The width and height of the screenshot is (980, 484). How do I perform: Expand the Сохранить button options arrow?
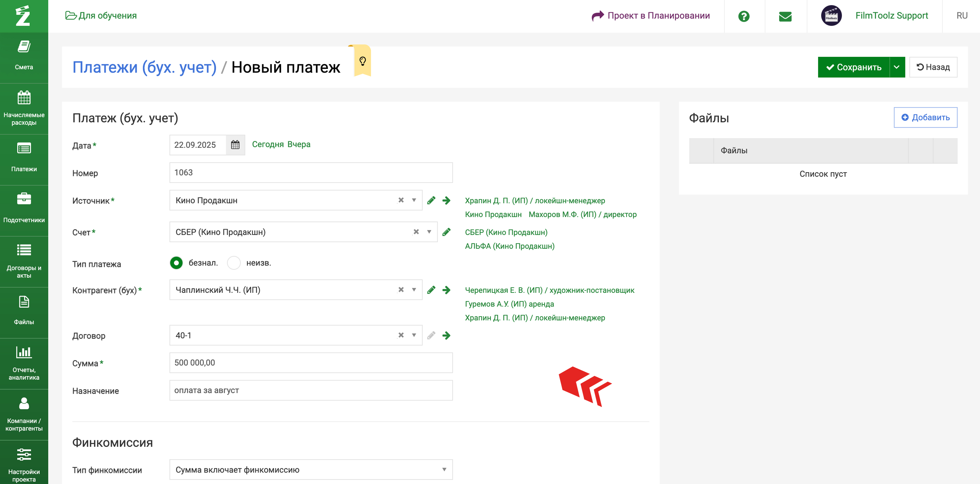point(897,68)
